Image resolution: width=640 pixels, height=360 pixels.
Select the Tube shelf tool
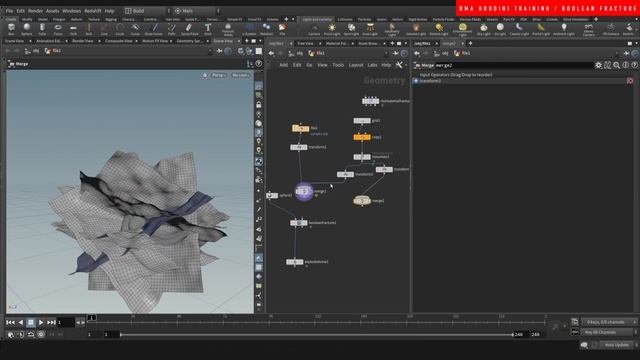pyautogui.click(x=42, y=29)
